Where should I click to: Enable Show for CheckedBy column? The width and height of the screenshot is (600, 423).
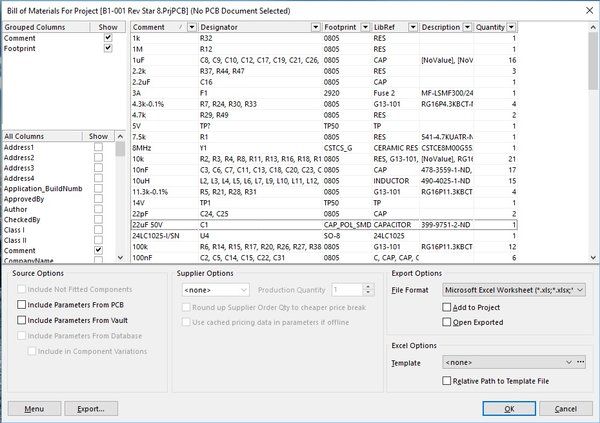pos(98,219)
